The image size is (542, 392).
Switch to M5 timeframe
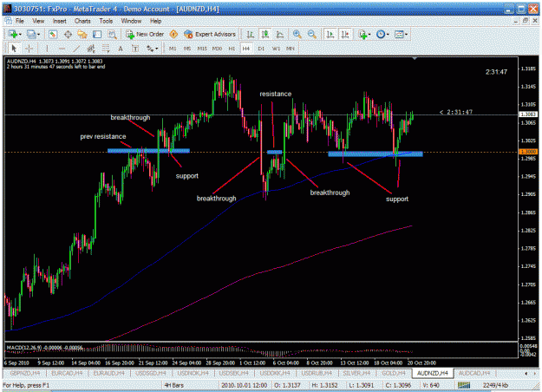click(x=187, y=49)
